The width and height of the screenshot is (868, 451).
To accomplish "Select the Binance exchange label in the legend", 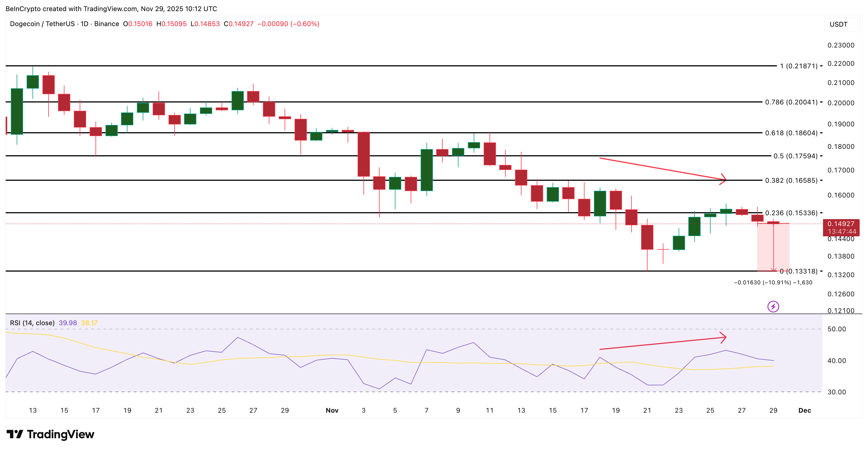I will [x=106, y=24].
